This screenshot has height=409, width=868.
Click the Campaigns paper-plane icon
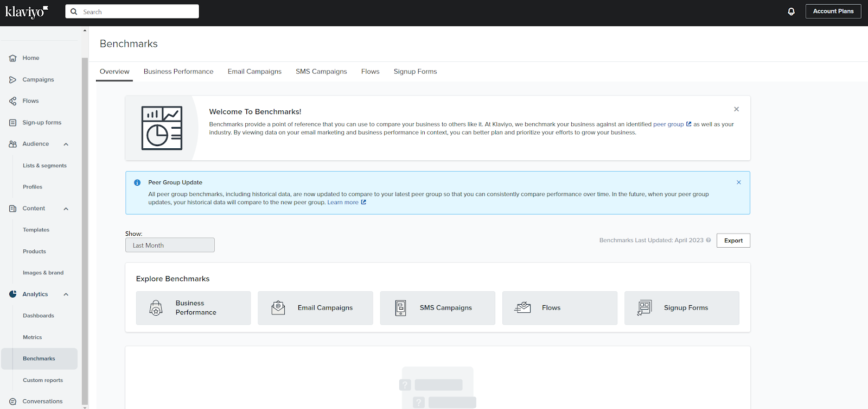coord(13,80)
